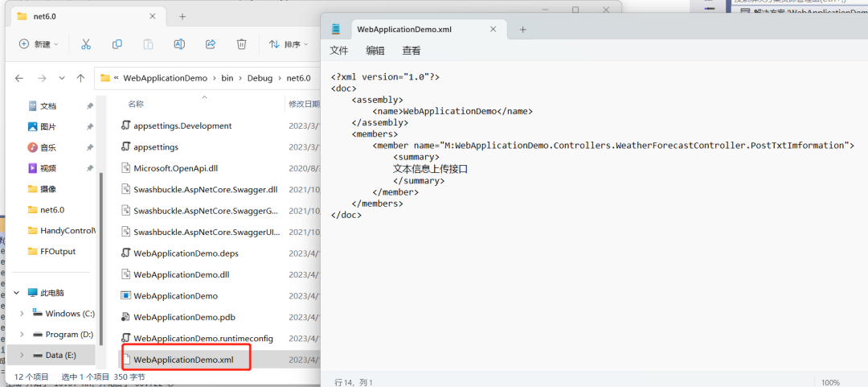Click the Cut scissors icon in Explorer toolbar
This screenshot has width=868, height=387.
(86, 44)
